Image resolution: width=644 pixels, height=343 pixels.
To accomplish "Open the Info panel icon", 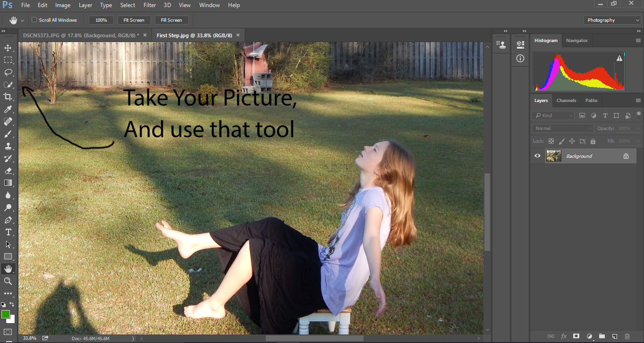I will tap(520, 58).
